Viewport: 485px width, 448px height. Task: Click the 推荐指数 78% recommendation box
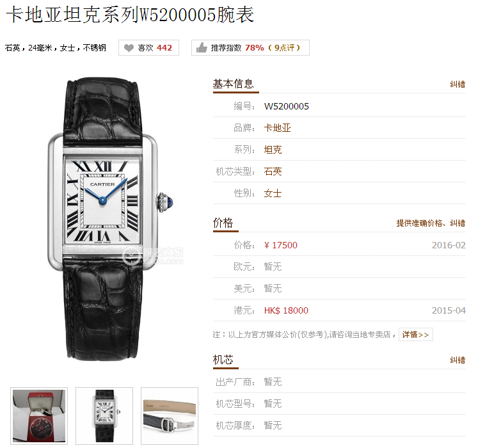point(250,47)
